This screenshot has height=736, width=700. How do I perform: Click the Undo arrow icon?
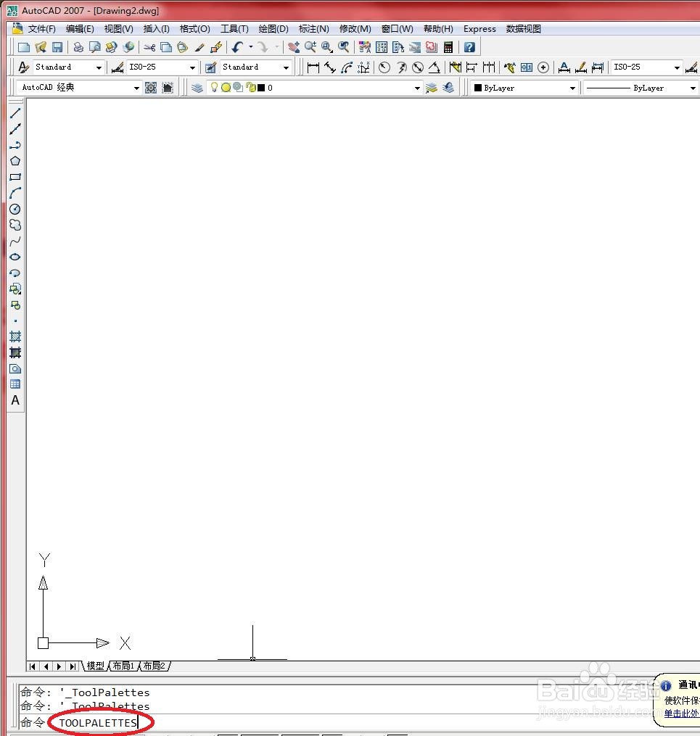click(237, 47)
